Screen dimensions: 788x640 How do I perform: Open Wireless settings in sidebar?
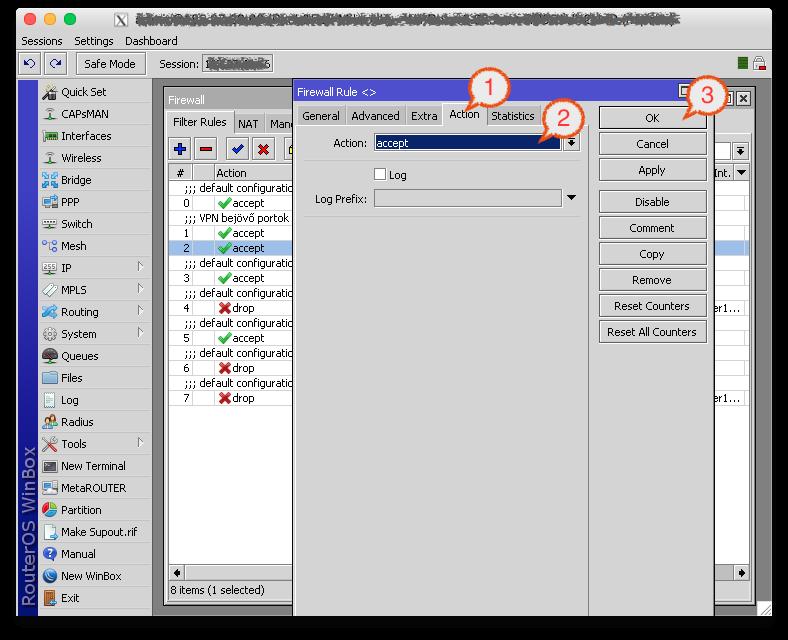95,158
